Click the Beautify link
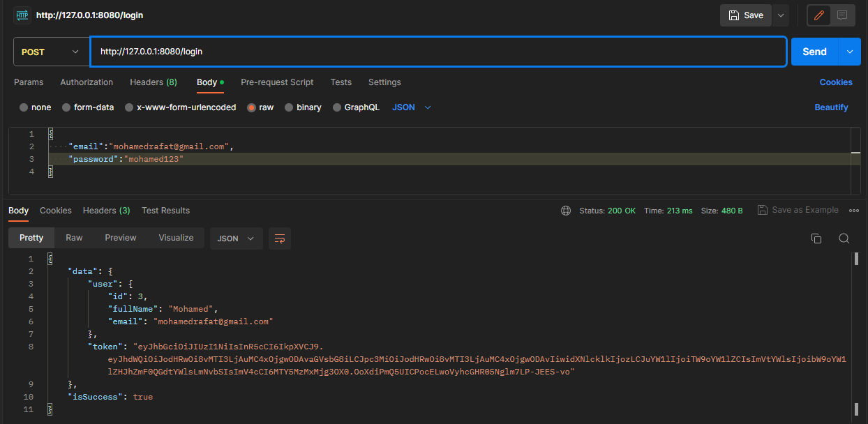 [x=831, y=107]
